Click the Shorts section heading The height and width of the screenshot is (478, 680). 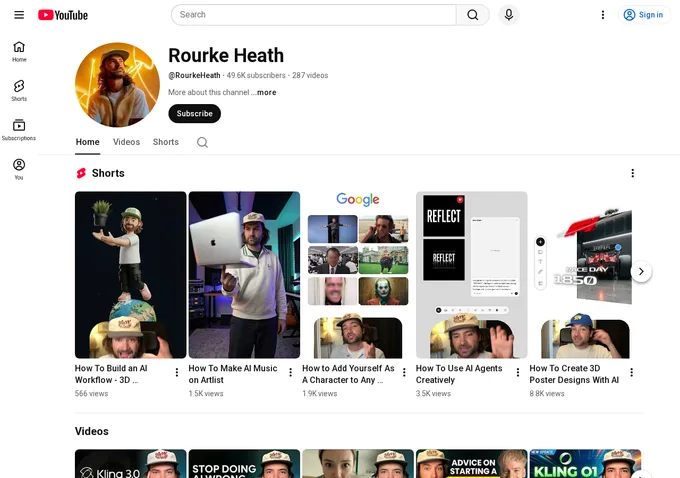(108, 173)
